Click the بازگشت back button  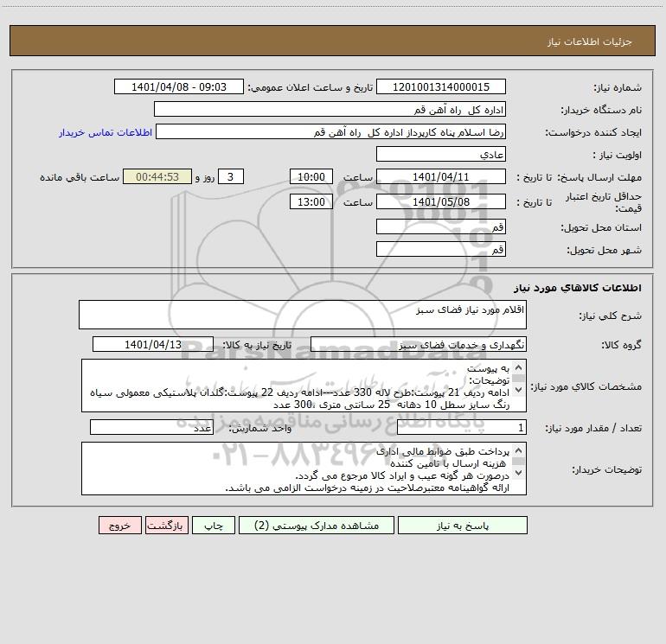click(x=166, y=526)
